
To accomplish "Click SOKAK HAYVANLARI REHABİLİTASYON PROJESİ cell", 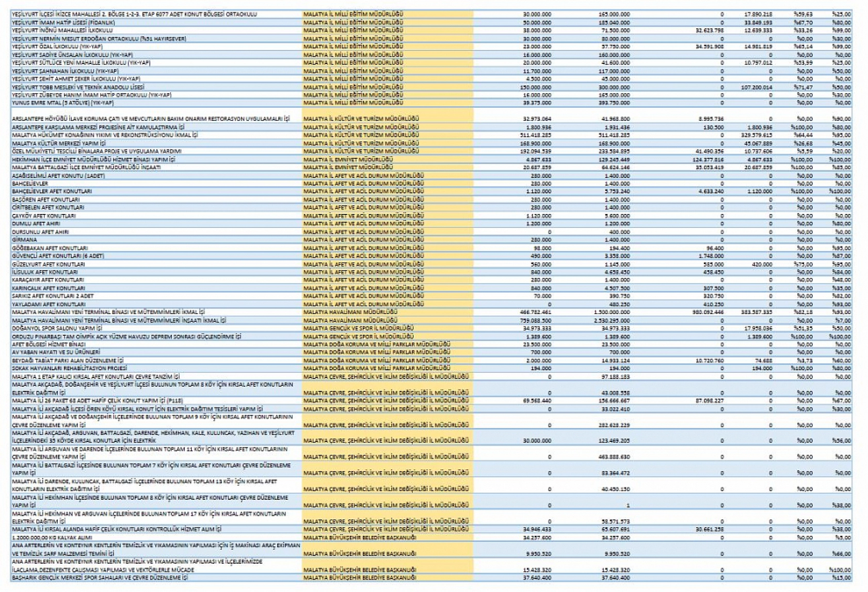I will (69, 369).
